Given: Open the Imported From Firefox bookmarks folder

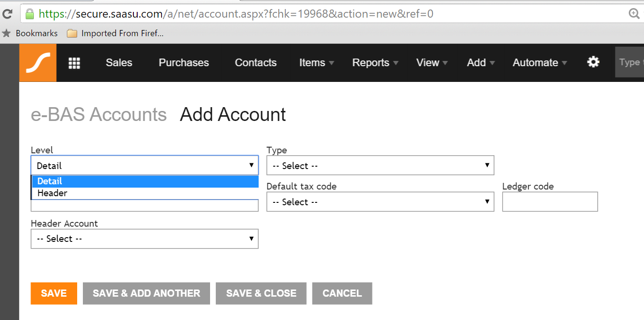Looking at the screenshot, I should pos(115,33).
